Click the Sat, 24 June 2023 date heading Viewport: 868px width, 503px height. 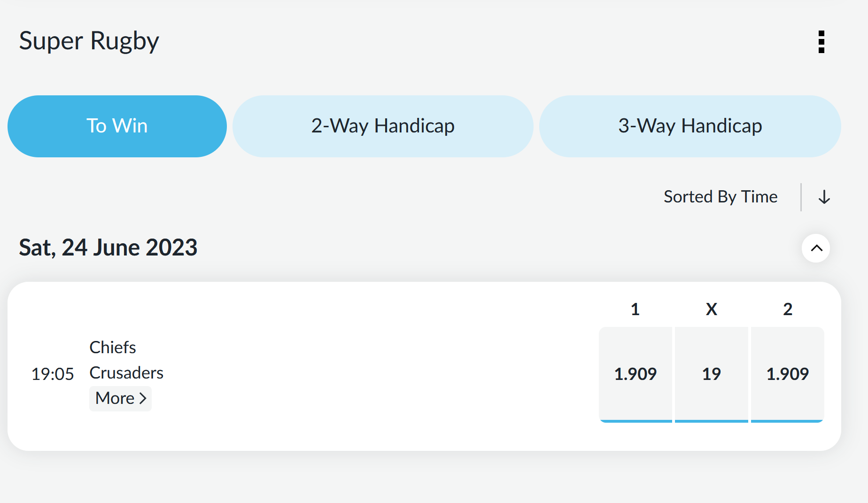pyautogui.click(x=108, y=248)
